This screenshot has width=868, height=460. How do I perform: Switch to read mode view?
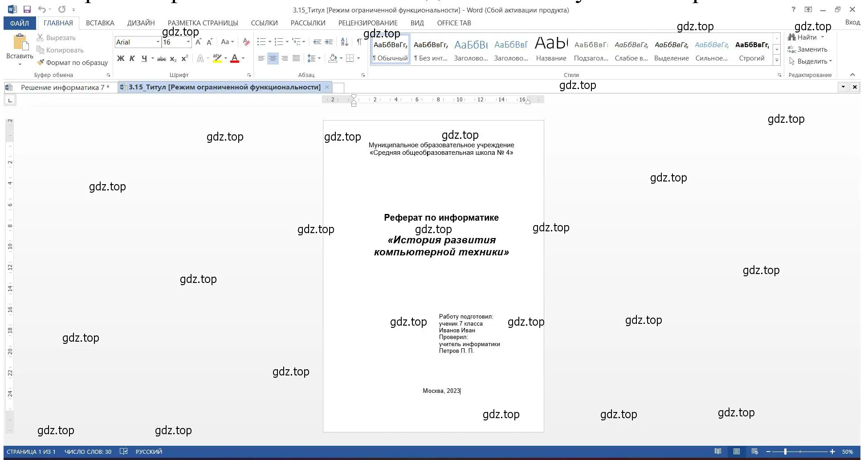(718, 452)
